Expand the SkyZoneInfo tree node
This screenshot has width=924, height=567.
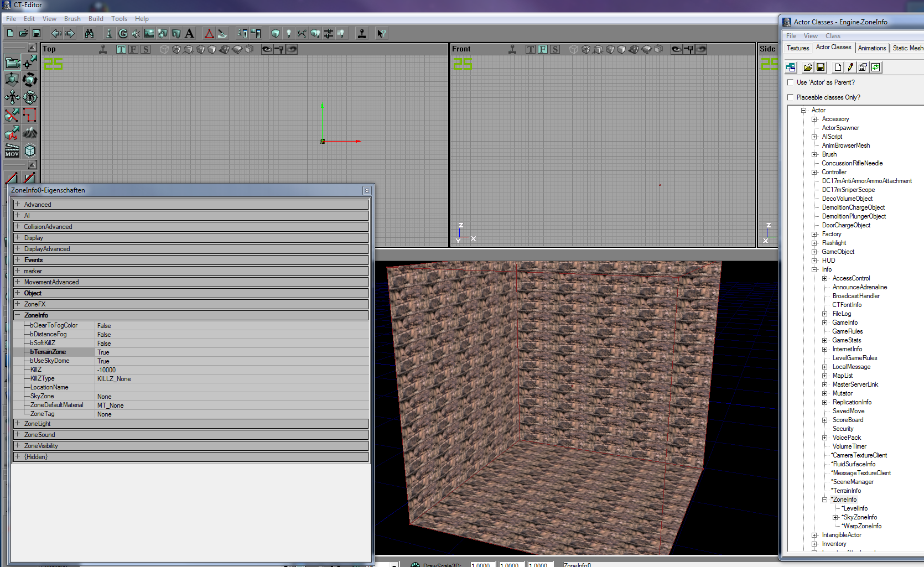tap(835, 517)
